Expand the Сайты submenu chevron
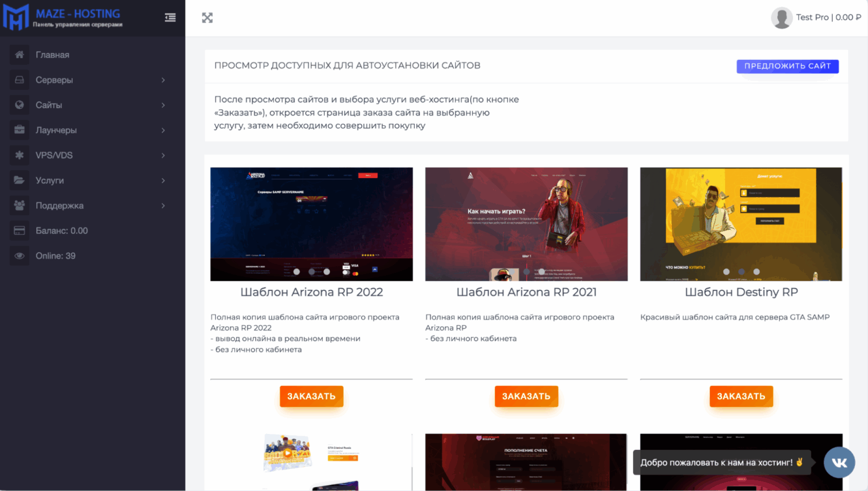This screenshot has width=868, height=491. point(163,105)
